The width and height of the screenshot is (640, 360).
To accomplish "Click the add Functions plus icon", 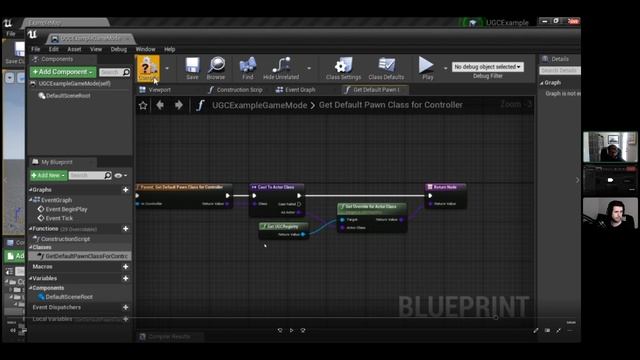I will [125, 229].
